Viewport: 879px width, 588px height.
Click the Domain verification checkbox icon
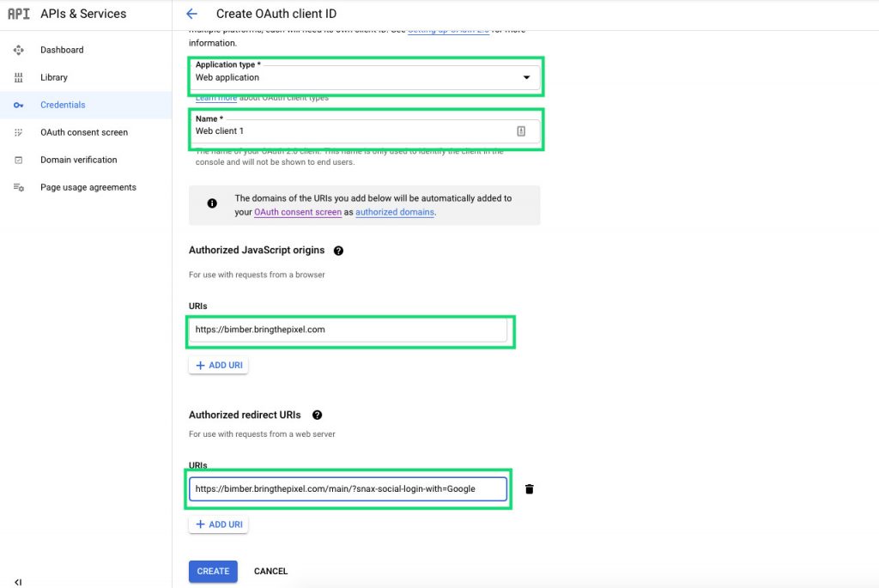point(19,160)
